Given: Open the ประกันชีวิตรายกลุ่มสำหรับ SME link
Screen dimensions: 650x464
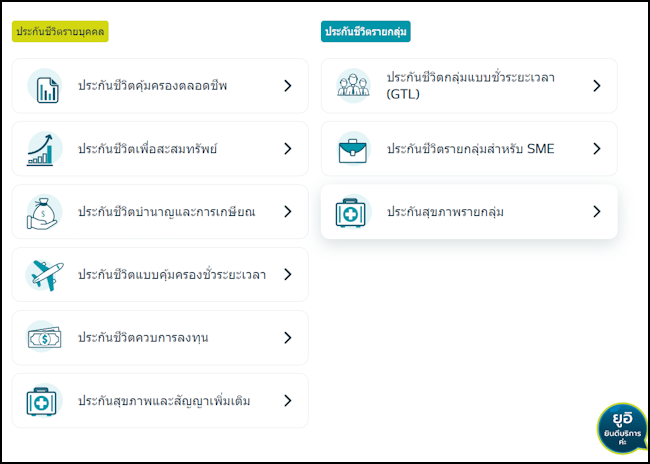Looking at the screenshot, I should [x=471, y=149].
